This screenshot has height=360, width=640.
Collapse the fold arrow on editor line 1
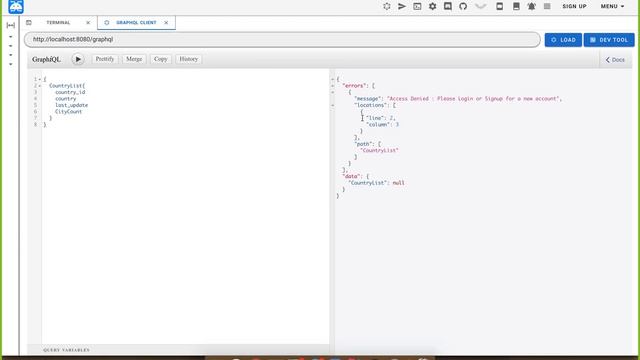(x=40, y=79)
